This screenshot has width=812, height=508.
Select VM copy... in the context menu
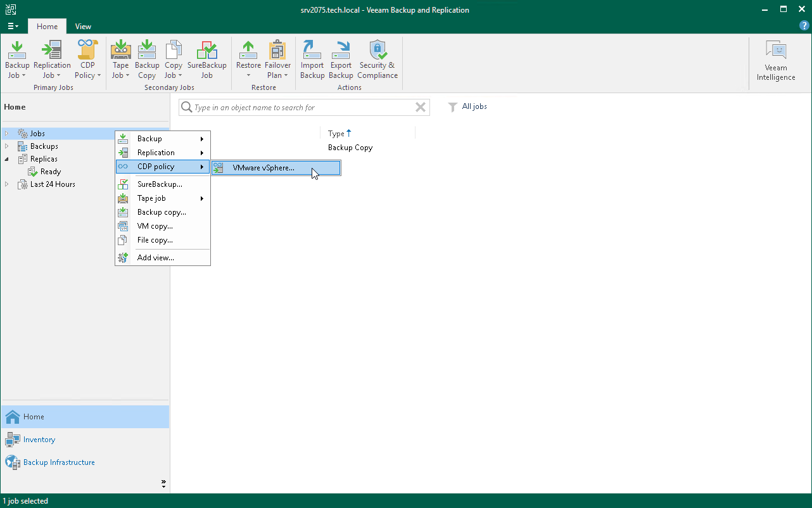click(163, 226)
